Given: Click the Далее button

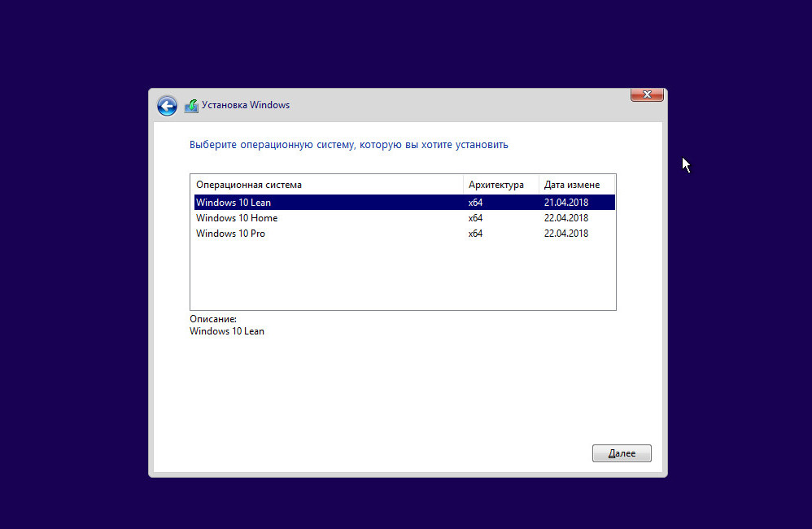Looking at the screenshot, I should [622, 453].
